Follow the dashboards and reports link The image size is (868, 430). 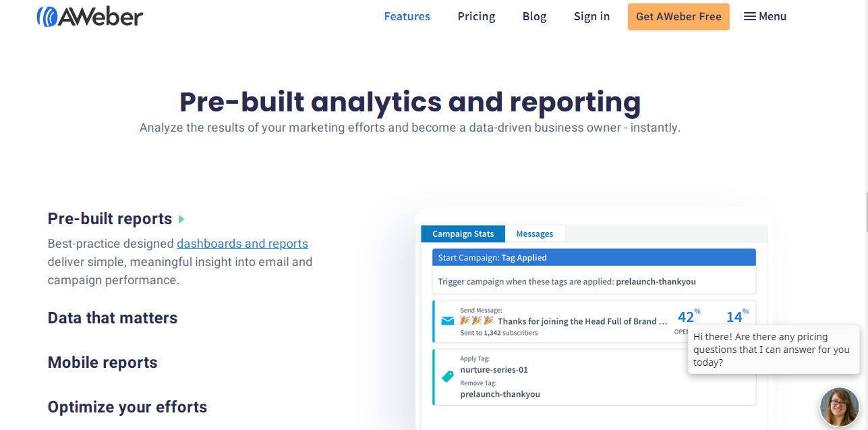242,244
